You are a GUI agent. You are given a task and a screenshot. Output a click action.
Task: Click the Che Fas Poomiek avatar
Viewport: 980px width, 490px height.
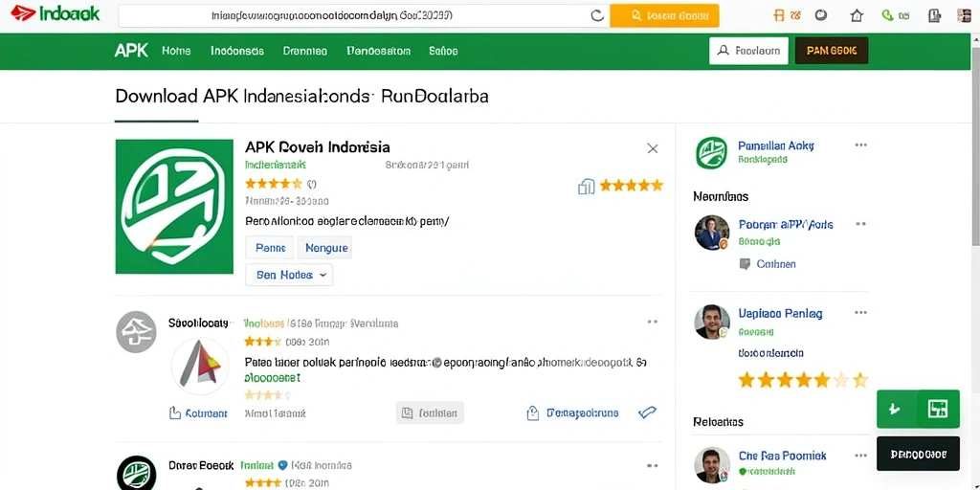[x=712, y=465]
